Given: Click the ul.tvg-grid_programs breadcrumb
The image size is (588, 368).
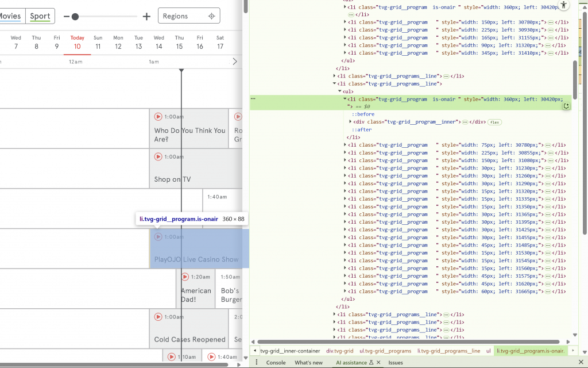Looking at the screenshot, I should (385, 351).
